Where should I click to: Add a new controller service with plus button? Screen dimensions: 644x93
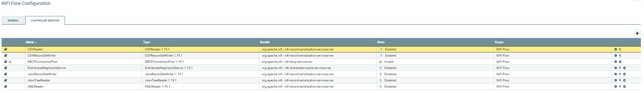click(637, 33)
